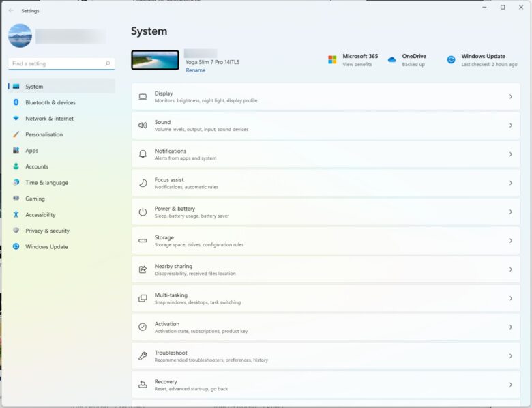Click the Windows Update sidebar icon
Screen dimensions: 532x408
(16, 246)
